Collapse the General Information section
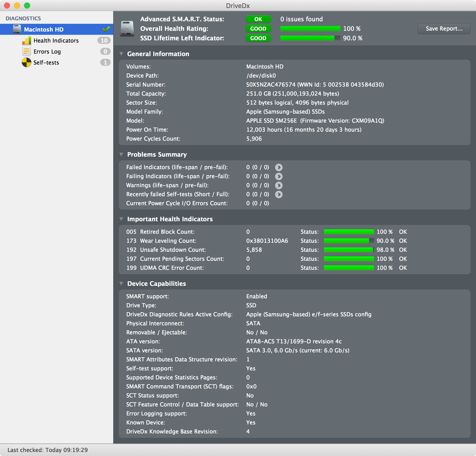 pyautogui.click(x=122, y=54)
